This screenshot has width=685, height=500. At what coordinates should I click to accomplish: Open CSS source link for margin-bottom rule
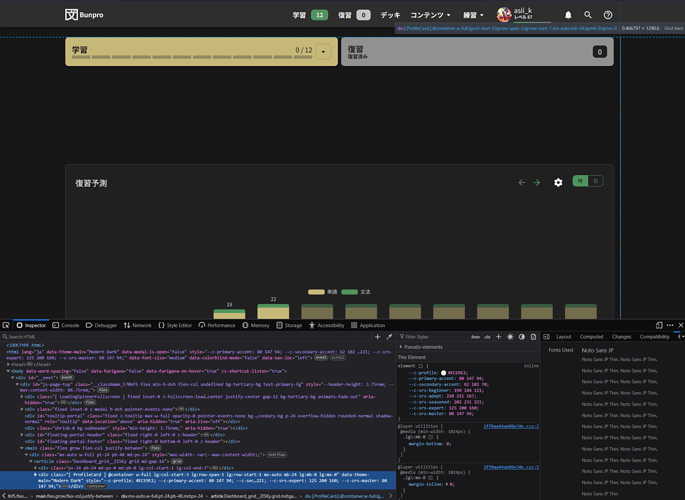coord(511,426)
